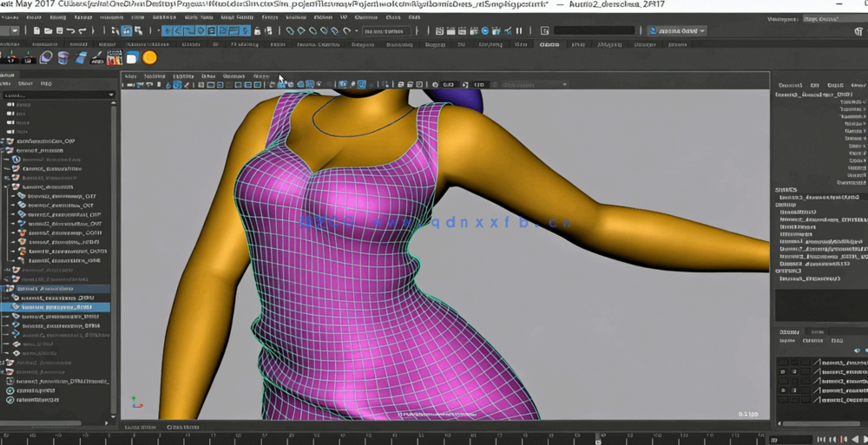The height and width of the screenshot is (445, 868).
Task: Toggle the highlighted selection mode icon in status line
Action: [x=127, y=31]
